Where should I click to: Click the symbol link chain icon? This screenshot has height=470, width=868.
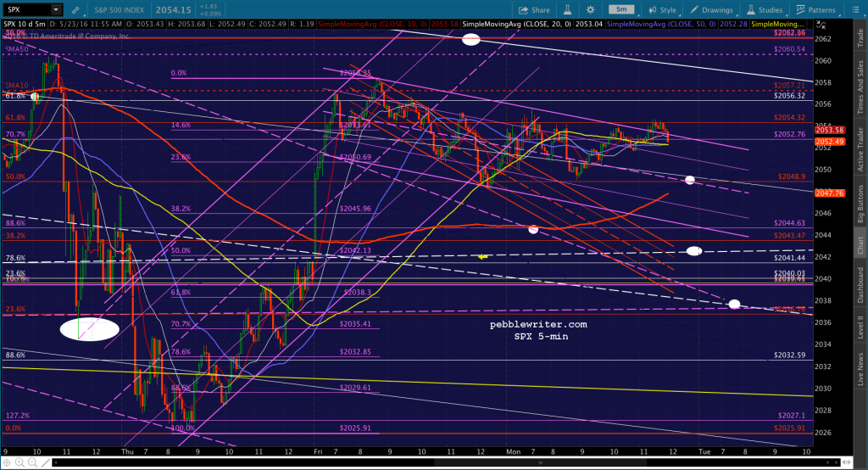coord(75,10)
